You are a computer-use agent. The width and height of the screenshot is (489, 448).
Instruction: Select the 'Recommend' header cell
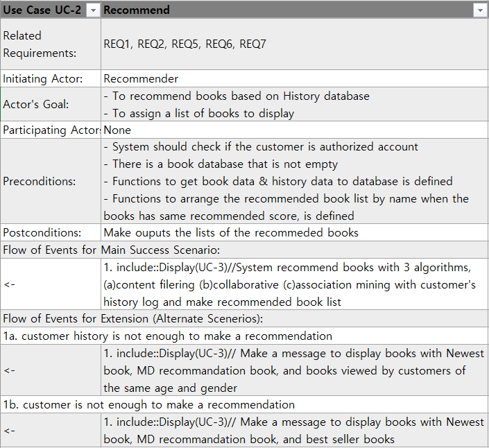click(295, 10)
